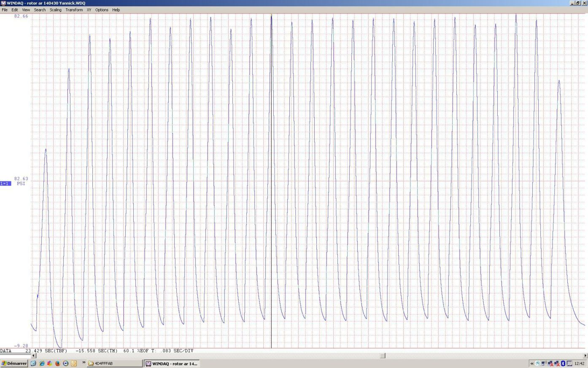Open Windows Media Player quick launch icon
Image resolution: width=588 pixels, height=368 pixels.
click(66, 363)
